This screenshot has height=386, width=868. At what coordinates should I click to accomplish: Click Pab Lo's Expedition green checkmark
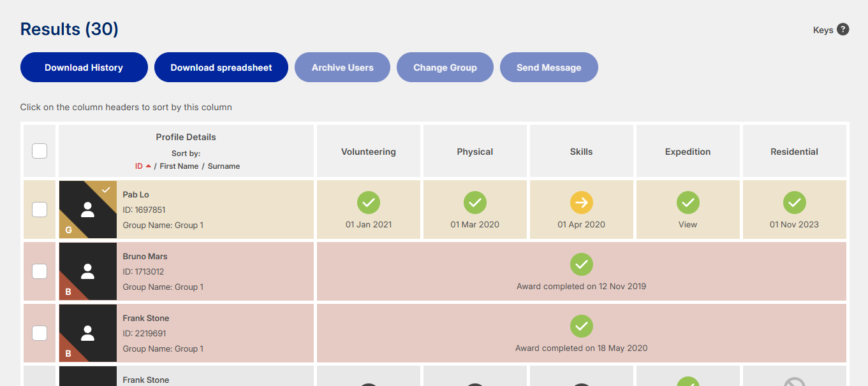pos(688,203)
